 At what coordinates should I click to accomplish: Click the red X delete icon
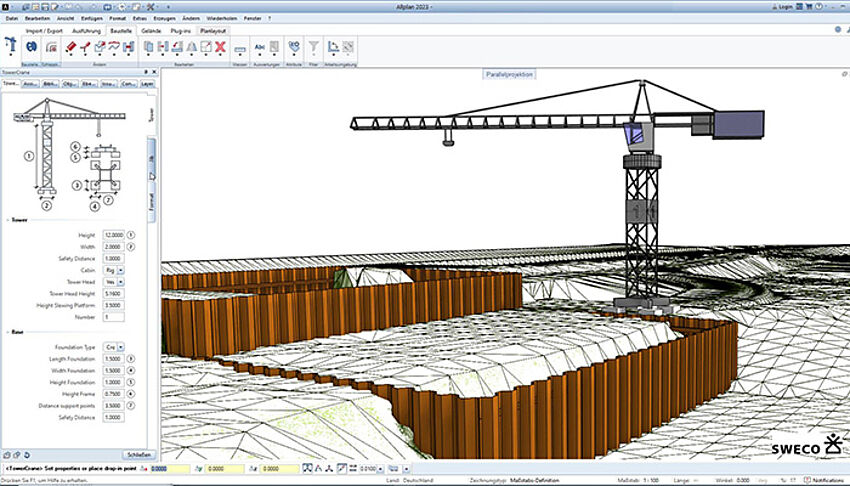pos(220,47)
